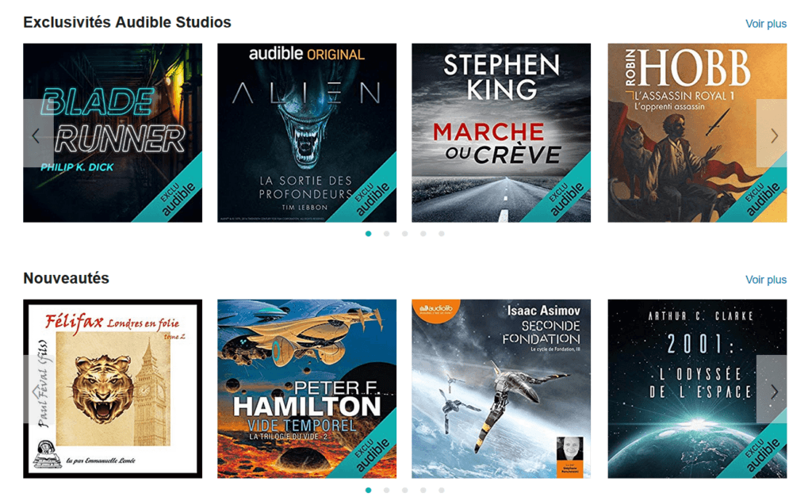Click the next arrow on Nouveautés carousel
Viewport: 812px width, 504px height.
(x=772, y=390)
